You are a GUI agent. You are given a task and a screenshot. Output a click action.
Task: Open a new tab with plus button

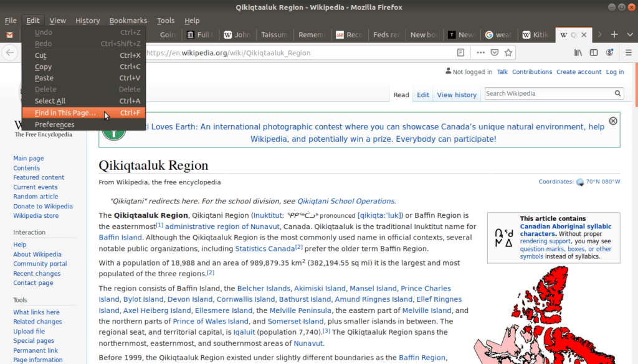click(x=614, y=34)
